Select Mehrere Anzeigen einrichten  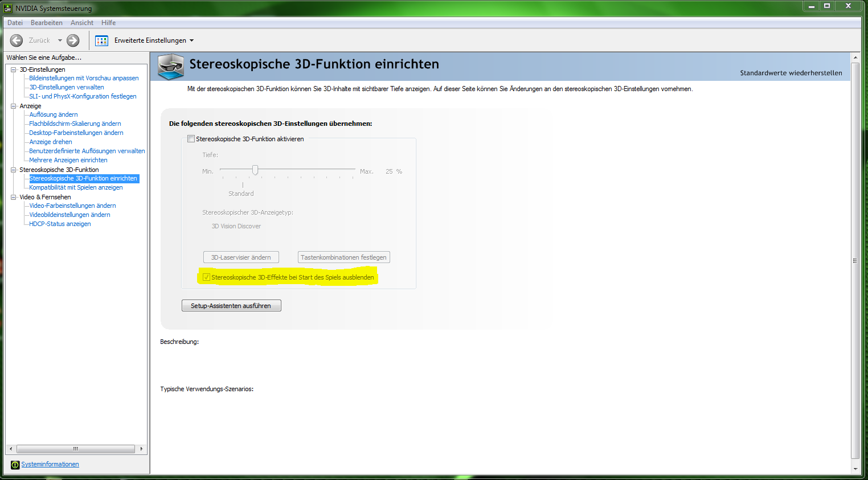point(68,160)
